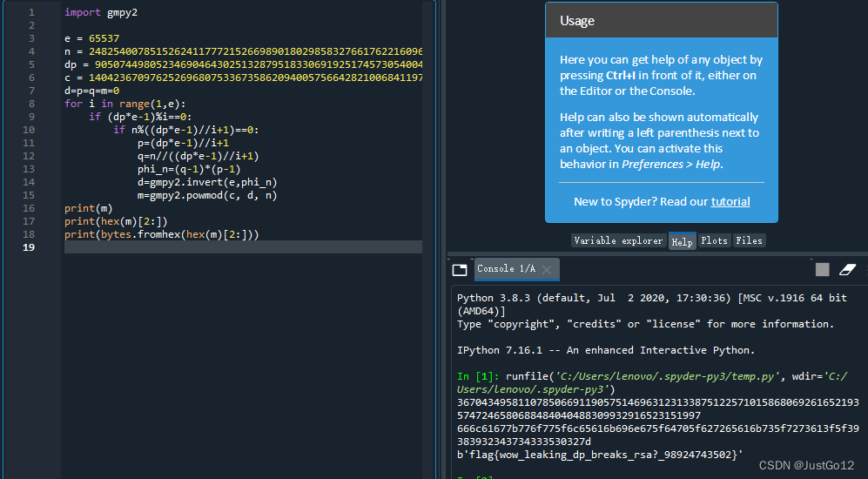Click the line starting with 'n = 2482540'
The height and width of the screenshot is (479, 868).
(x=244, y=51)
